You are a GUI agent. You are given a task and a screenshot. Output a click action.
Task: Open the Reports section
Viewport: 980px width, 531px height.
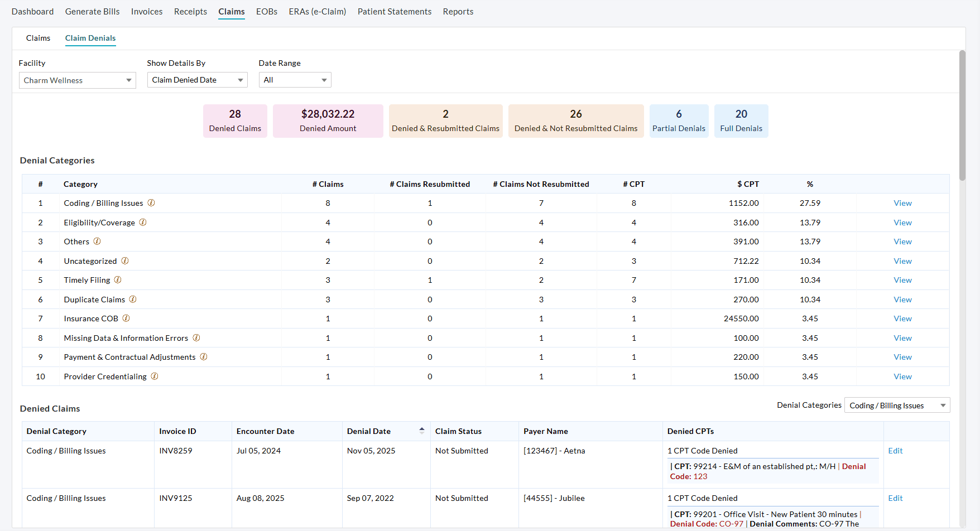(458, 11)
